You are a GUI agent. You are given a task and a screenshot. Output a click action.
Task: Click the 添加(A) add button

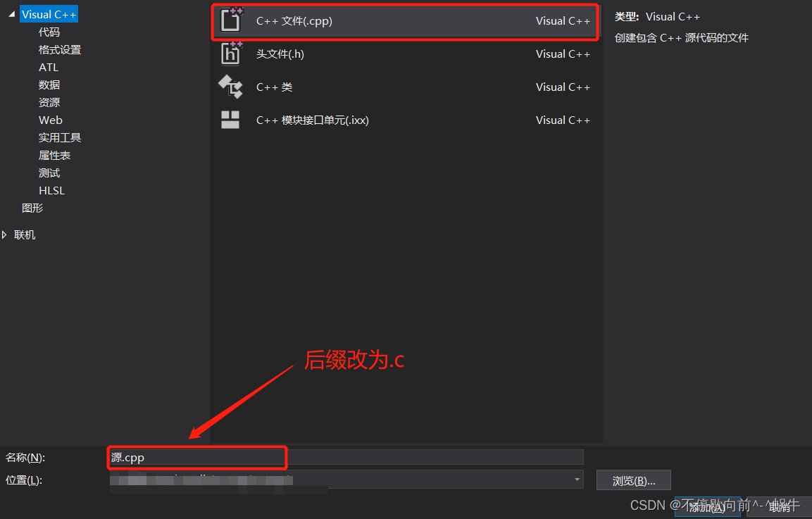pyautogui.click(x=708, y=507)
